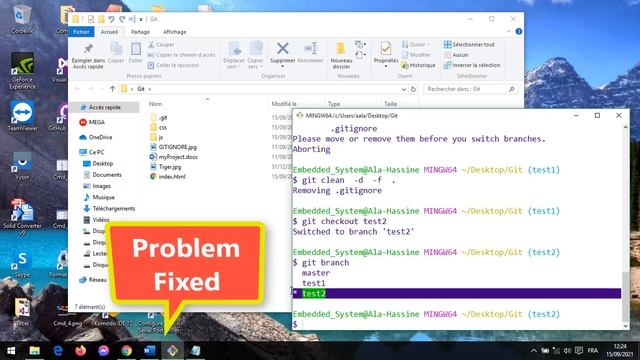Click the Rechercher dans Git search box
This screenshot has height=360, width=640.
[470, 89]
